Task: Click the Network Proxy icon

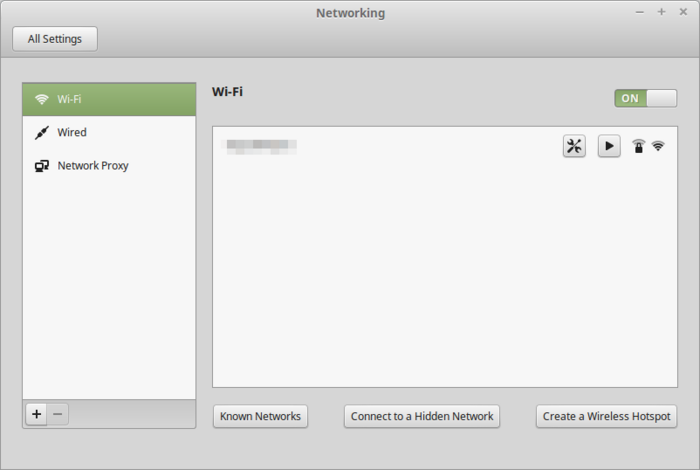Action: click(x=42, y=166)
